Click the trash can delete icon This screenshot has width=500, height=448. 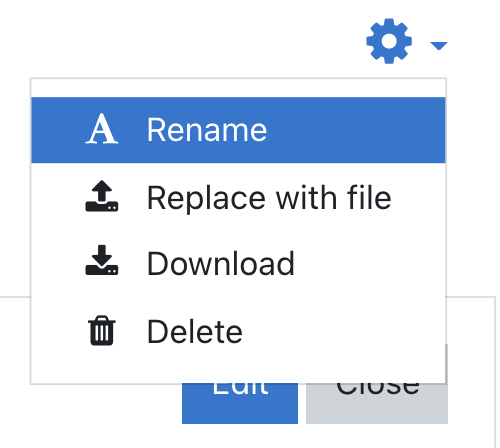pyautogui.click(x=102, y=330)
